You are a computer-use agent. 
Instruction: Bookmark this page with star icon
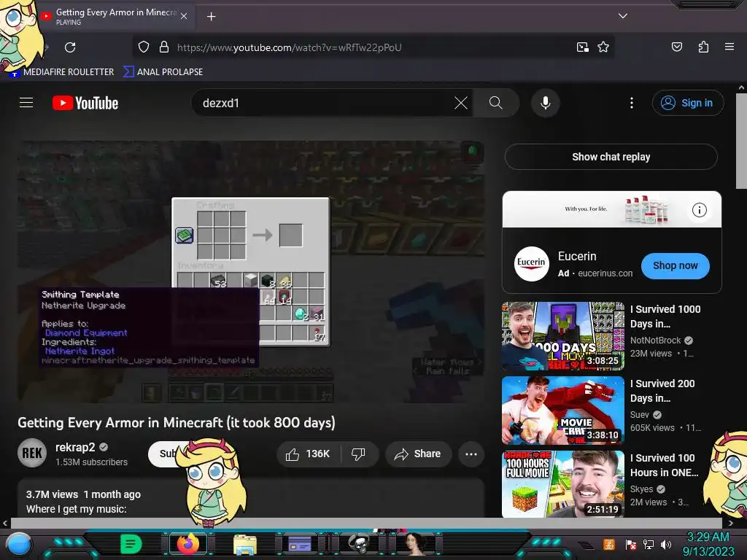point(603,47)
